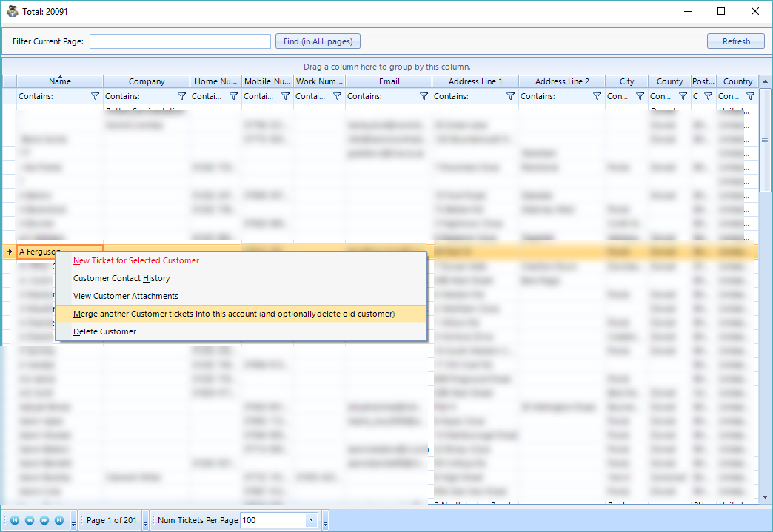Image resolution: width=773 pixels, height=532 pixels.
Task: Open the filter icon in Country column
Action: [750, 96]
